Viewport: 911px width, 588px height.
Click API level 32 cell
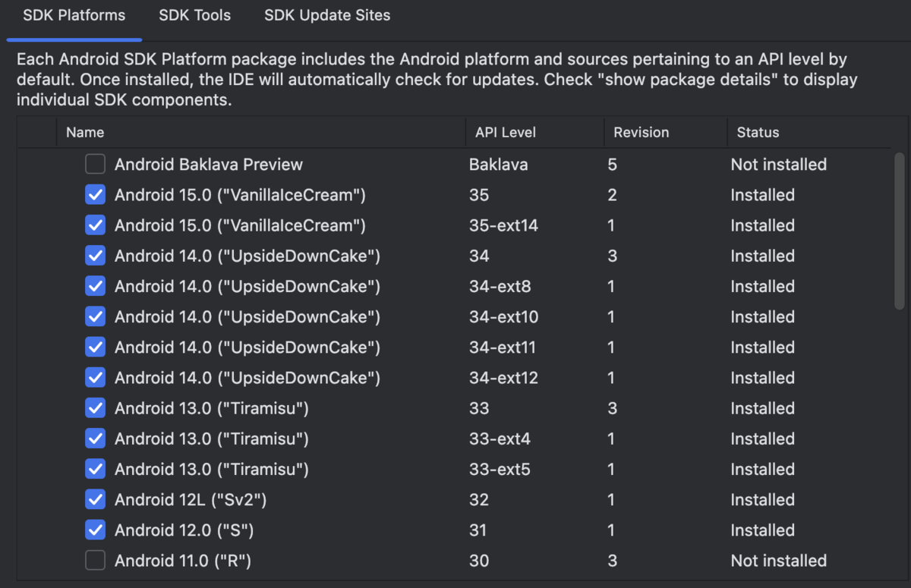(479, 499)
